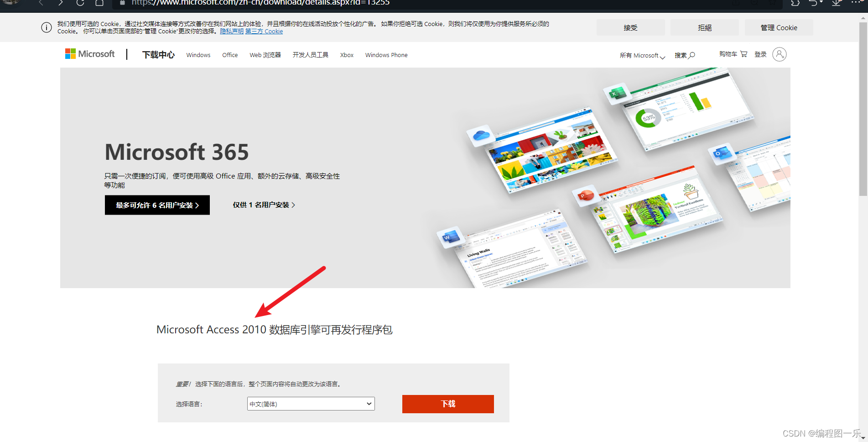Image resolution: width=868 pixels, height=442 pixels.
Task: Open the Web 浏览器 menu item
Action: (x=265, y=55)
